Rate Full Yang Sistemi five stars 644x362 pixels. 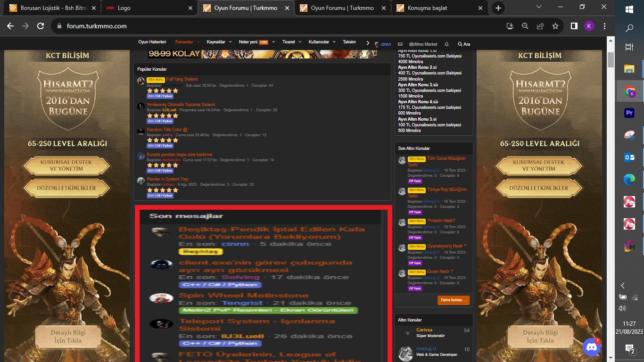click(x=175, y=90)
